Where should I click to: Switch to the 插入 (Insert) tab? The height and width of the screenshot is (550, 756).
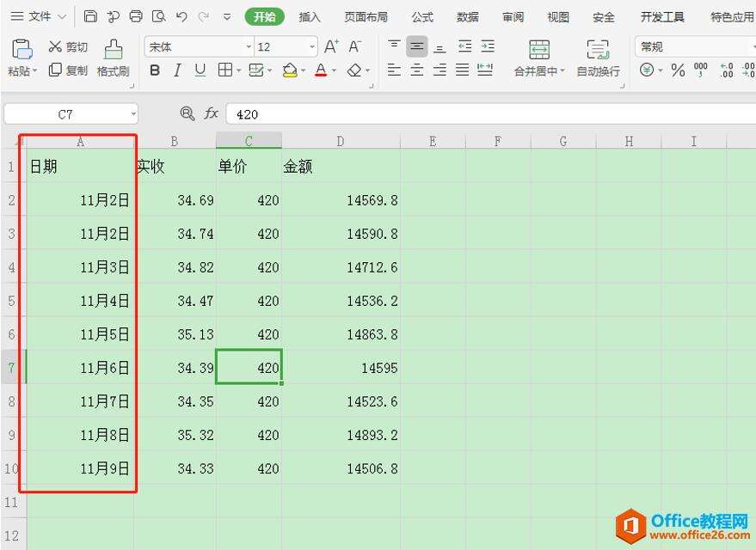pyautogui.click(x=310, y=16)
